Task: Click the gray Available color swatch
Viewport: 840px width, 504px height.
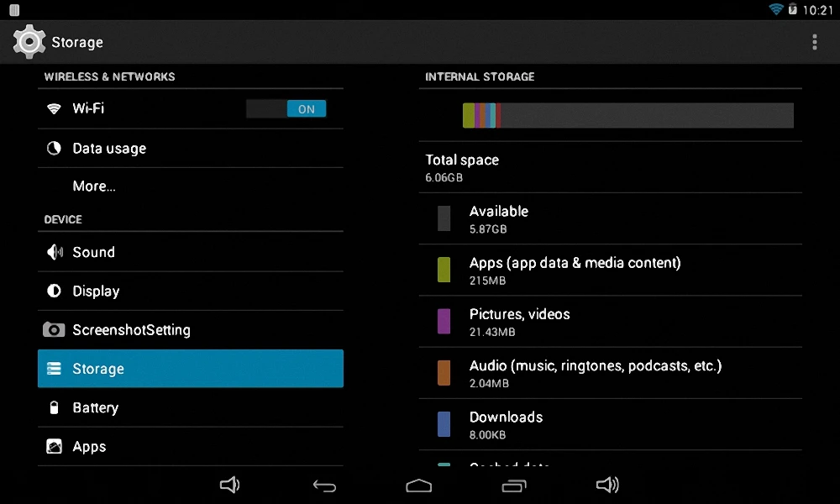Action: coord(444,218)
